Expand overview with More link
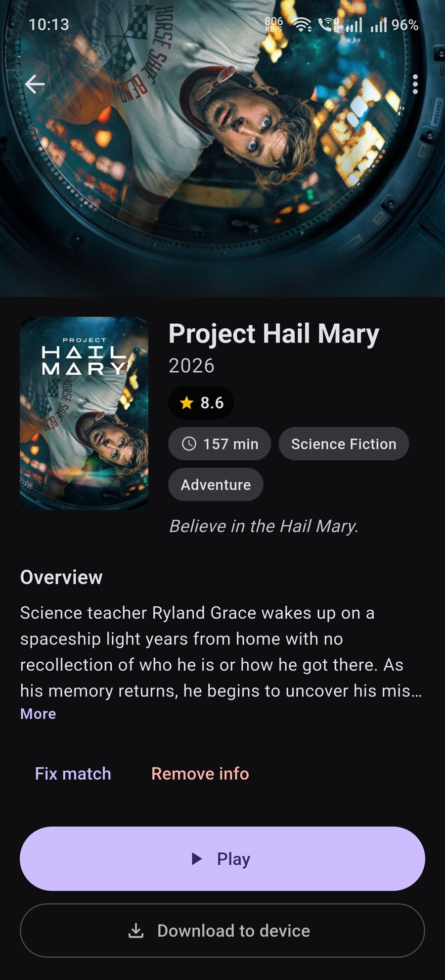This screenshot has height=980, width=445. click(x=38, y=714)
